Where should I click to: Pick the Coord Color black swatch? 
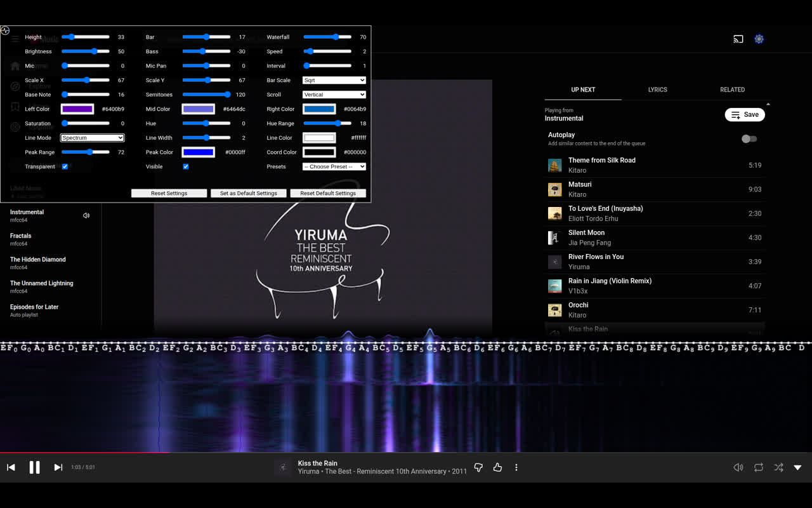pos(319,152)
